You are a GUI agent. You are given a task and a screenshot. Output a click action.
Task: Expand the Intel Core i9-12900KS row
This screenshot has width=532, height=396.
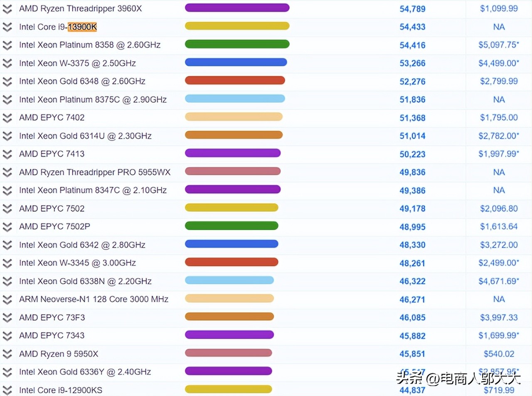click(x=7, y=390)
